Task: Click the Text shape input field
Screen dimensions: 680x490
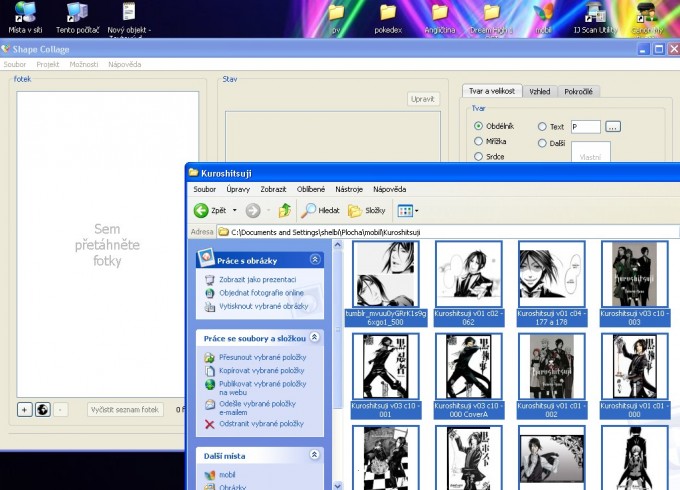Action: click(x=585, y=127)
